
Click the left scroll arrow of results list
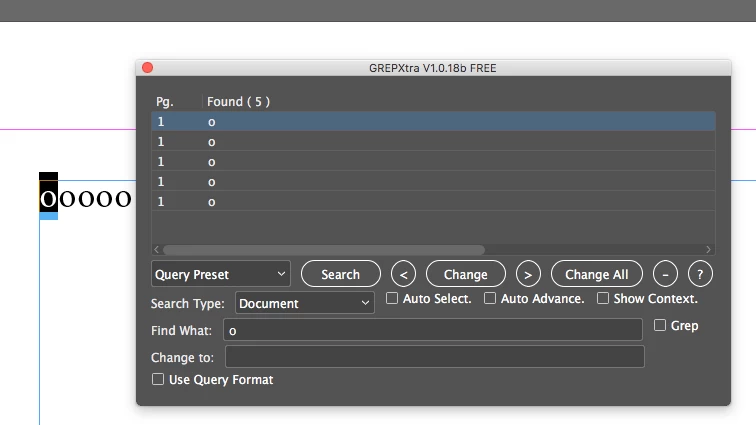coord(156,249)
